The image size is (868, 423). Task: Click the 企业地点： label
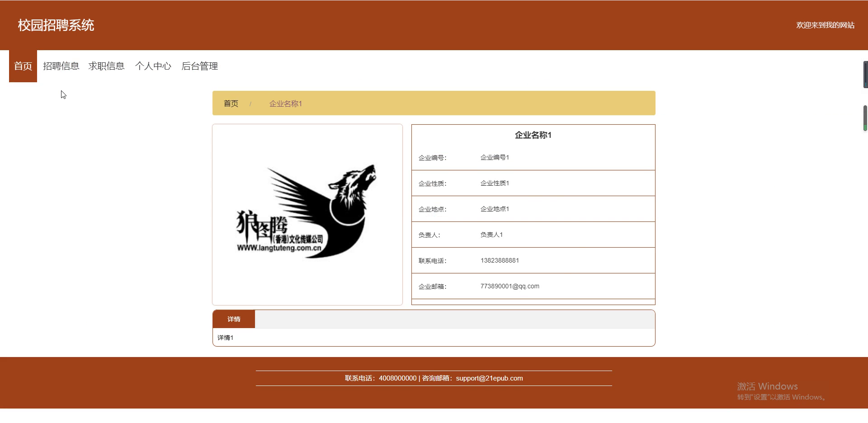point(433,209)
